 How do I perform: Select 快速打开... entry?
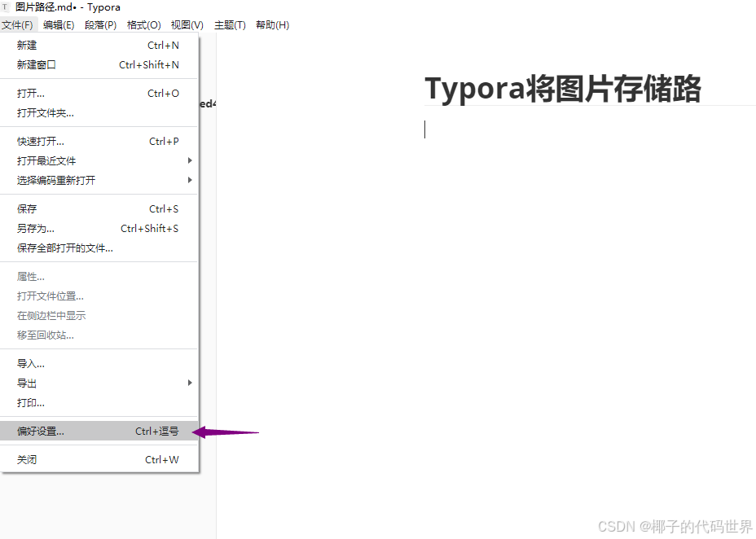coord(99,142)
